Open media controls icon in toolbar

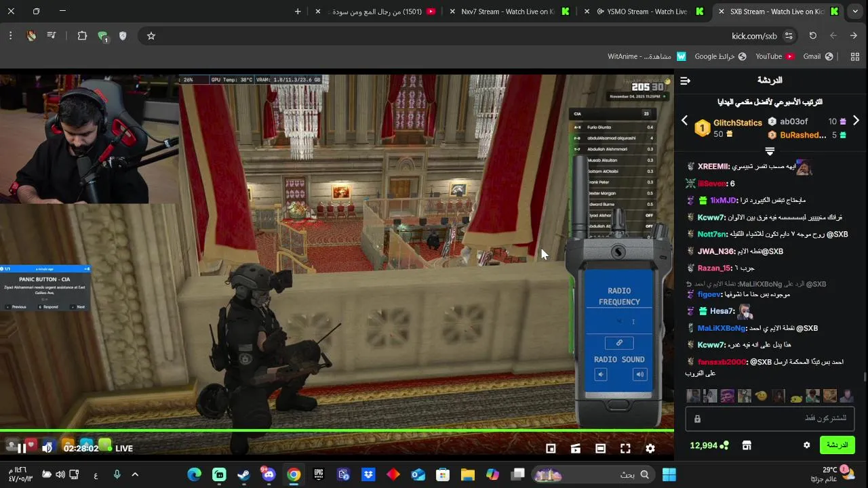pyautogui.click(x=52, y=36)
